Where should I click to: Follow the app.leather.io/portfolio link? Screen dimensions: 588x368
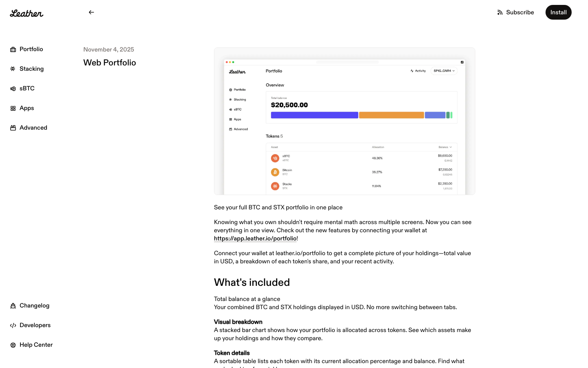click(255, 239)
